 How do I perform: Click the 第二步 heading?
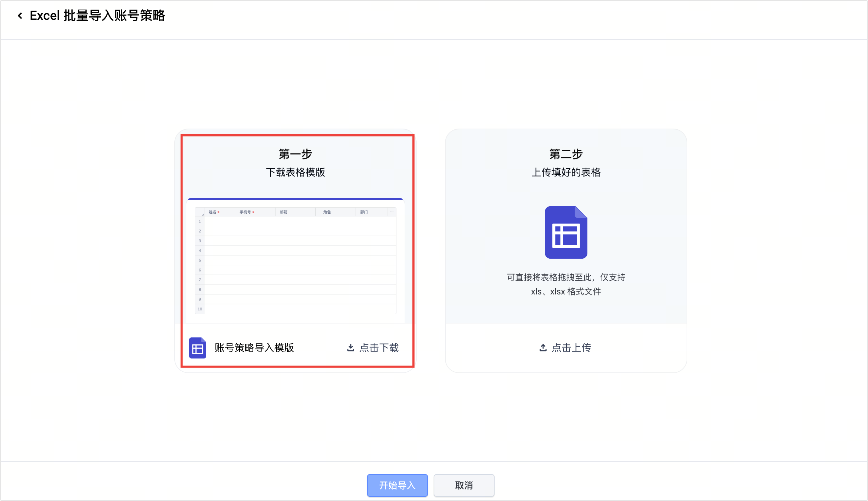566,154
